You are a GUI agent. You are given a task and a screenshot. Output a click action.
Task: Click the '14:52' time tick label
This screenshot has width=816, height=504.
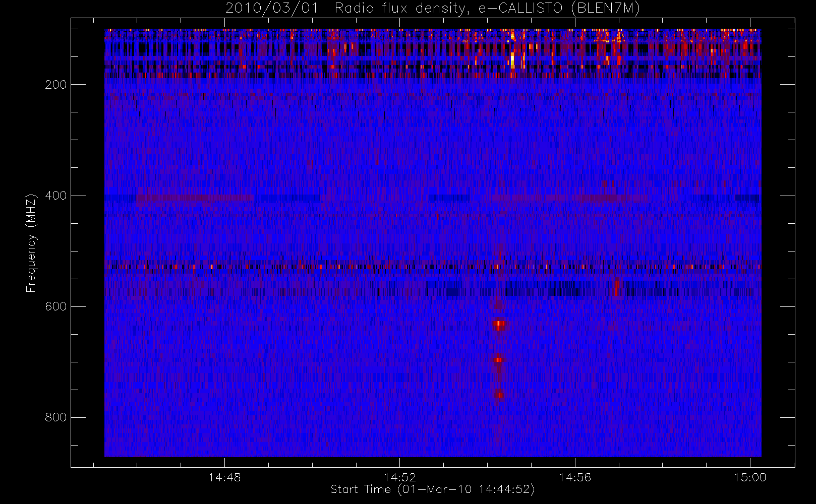click(400, 477)
